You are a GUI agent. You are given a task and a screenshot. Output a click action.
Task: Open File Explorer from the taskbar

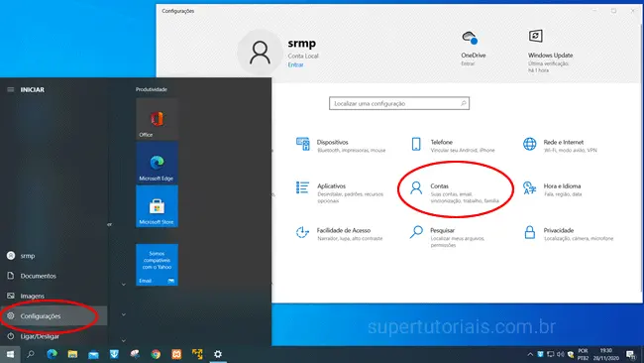point(72,354)
